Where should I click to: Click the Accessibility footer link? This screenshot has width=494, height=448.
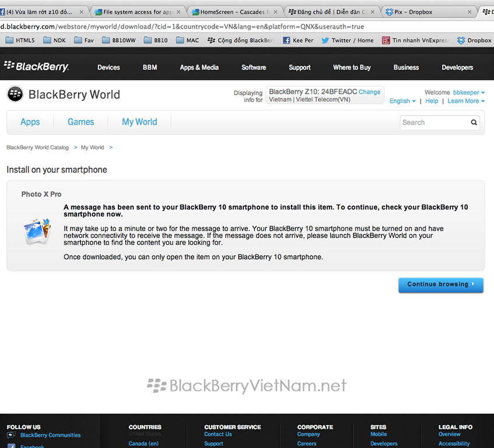click(454, 443)
